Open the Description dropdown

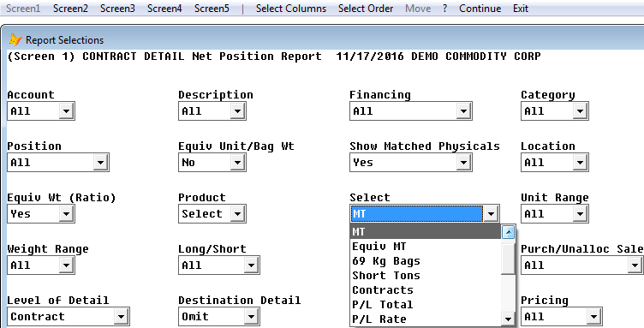click(x=237, y=110)
